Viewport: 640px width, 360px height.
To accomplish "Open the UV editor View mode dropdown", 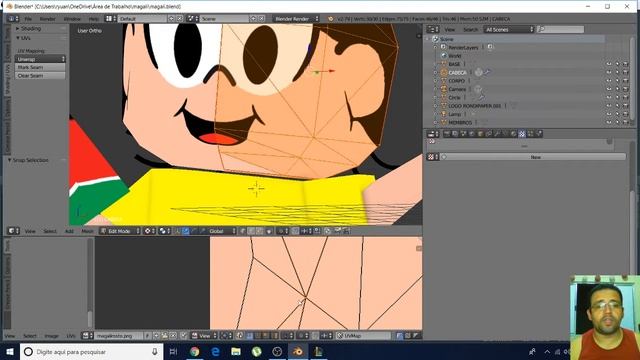I will click(204, 336).
